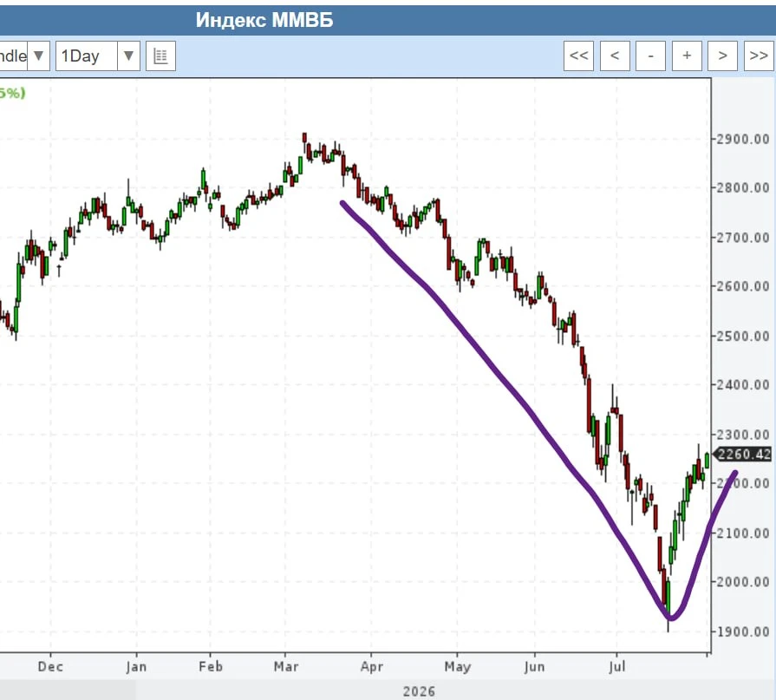
Task: Zoom in using the plus button
Action: pyautogui.click(x=687, y=56)
